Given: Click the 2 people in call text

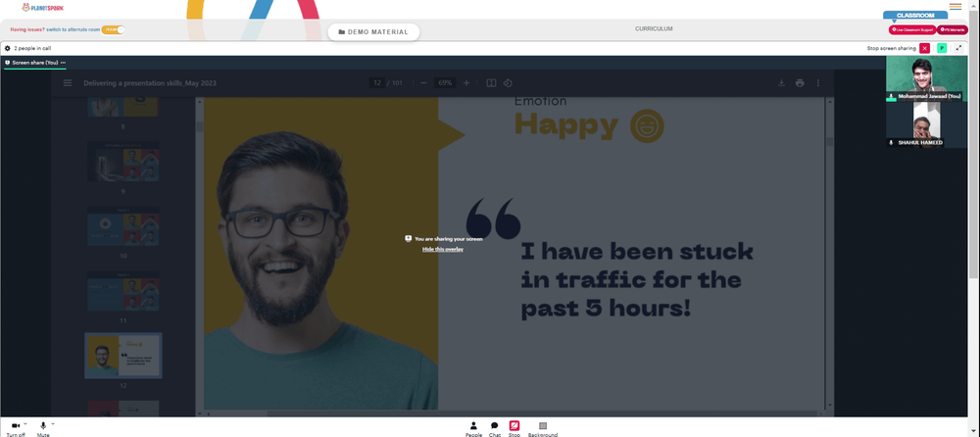Looking at the screenshot, I should click(x=32, y=48).
